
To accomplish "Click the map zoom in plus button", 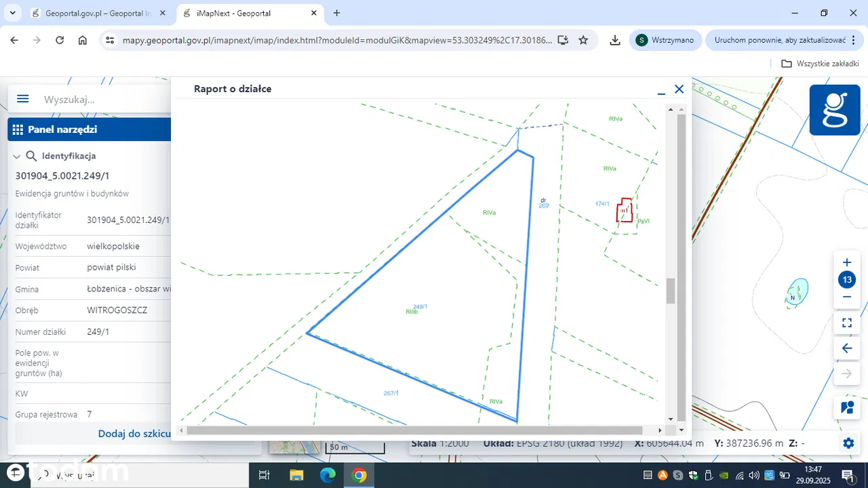I will point(846,263).
